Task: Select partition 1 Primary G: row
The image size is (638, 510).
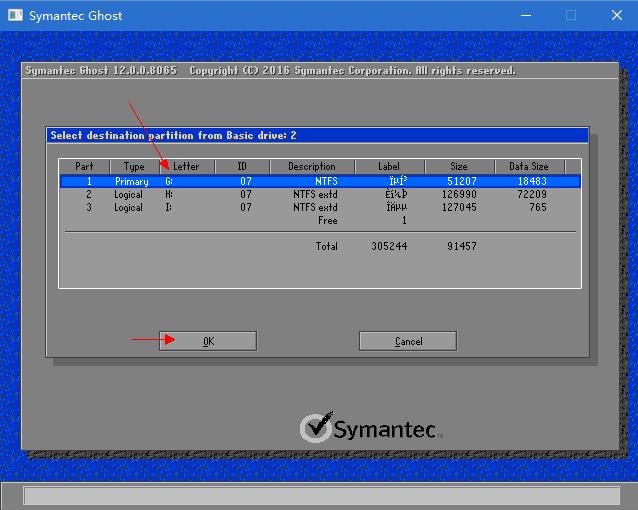Action: 319,182
